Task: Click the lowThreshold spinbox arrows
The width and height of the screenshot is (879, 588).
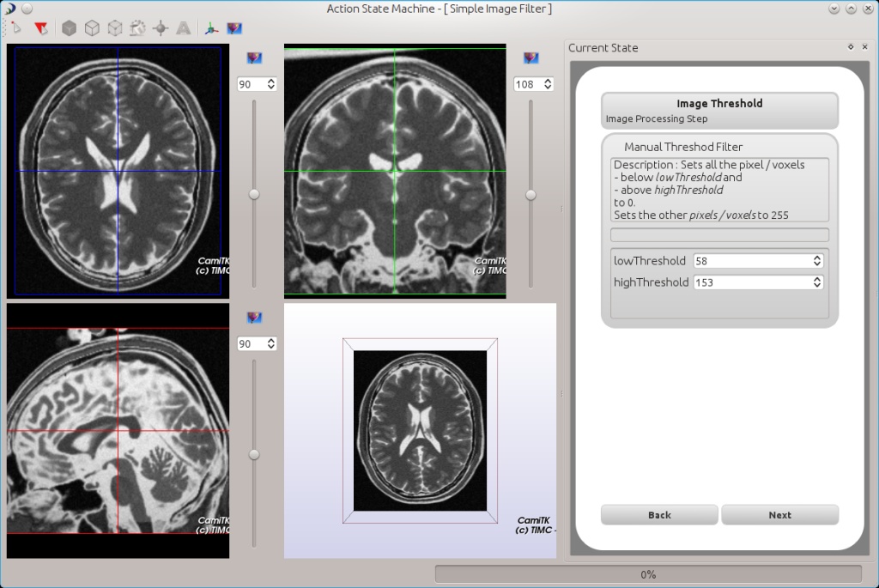Action: 816,260
